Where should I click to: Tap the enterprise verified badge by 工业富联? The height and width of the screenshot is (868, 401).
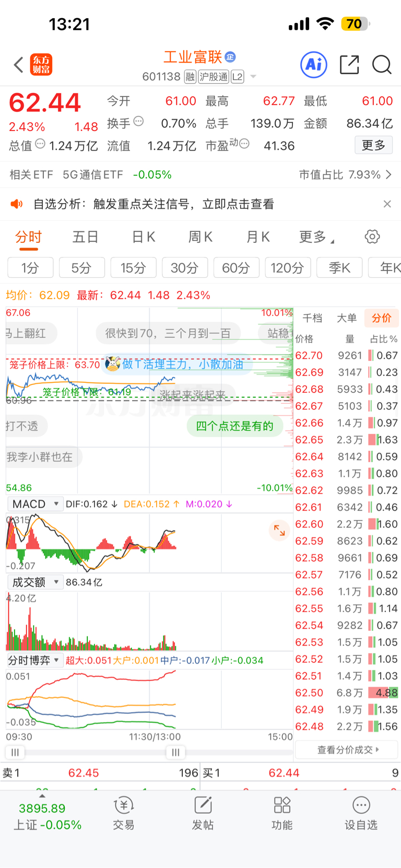pyautogui.click(x=230, y=57)
